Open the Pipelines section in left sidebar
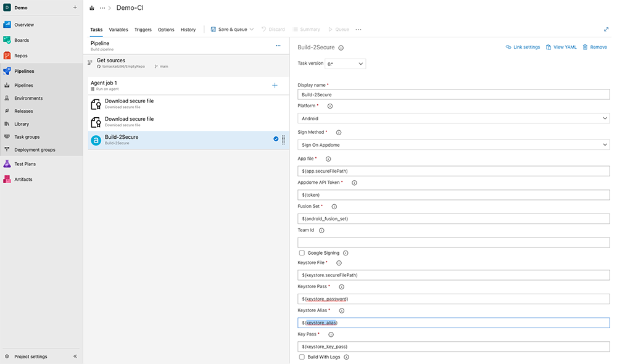This screenshot has height=364, width=617. click(x=25, y=70)
